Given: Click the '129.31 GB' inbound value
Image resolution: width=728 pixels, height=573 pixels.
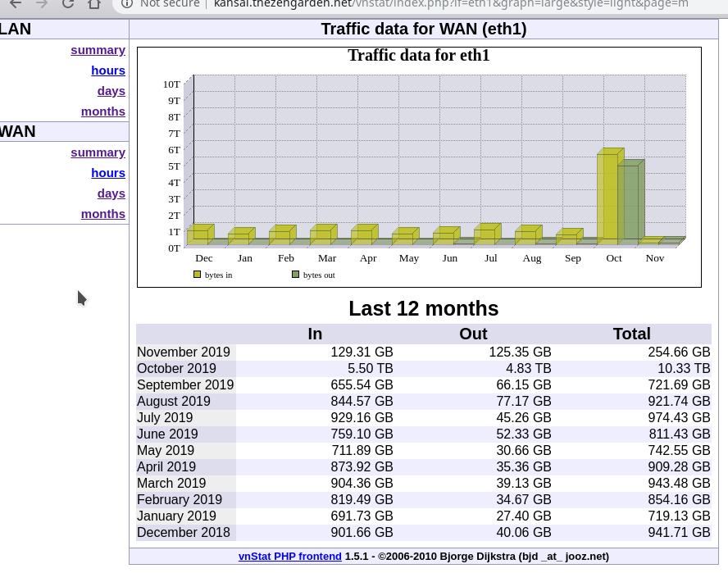Looking at the screenshot, I should click(362, 352).
